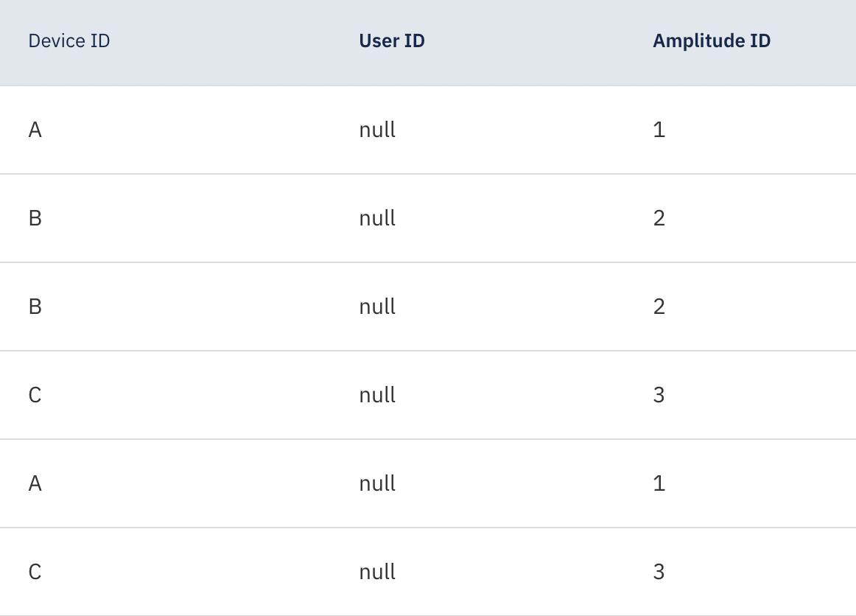The width and height of the screenshot is (856, 616).
Task: Select null User ID in fifth row
Action: click(377, 484)
